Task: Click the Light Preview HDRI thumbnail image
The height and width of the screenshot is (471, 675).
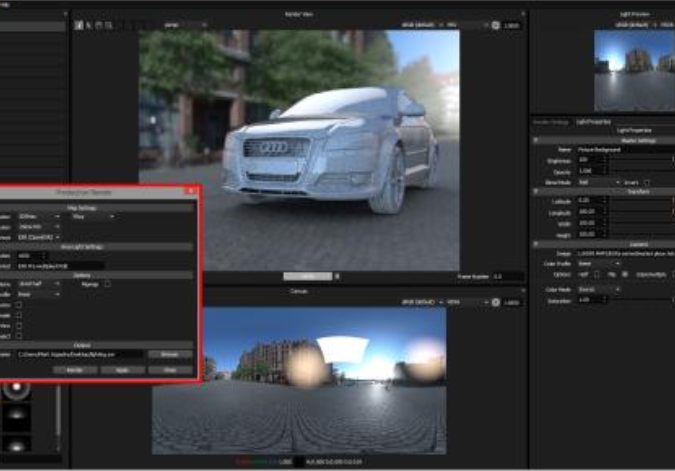Action: pos(634,71)
